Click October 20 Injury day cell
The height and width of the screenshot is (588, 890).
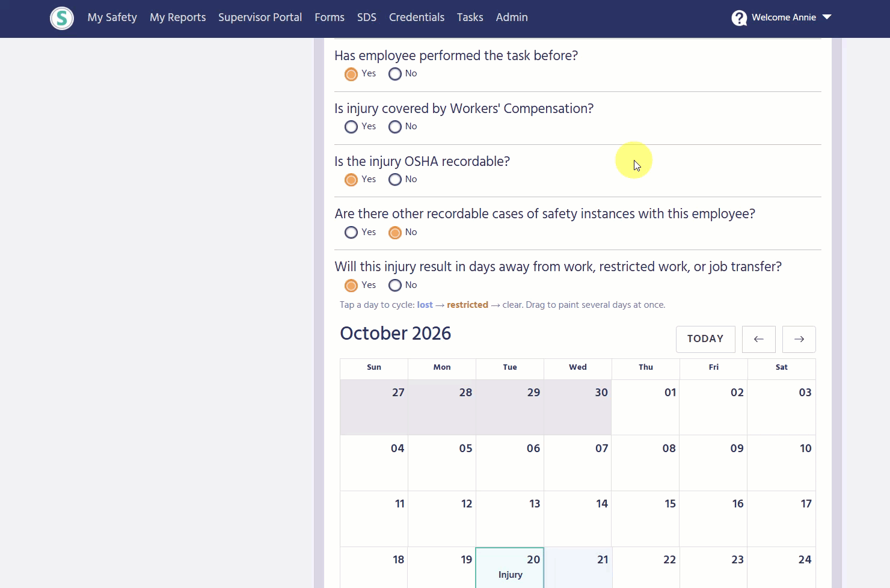(x=510, y=568)
